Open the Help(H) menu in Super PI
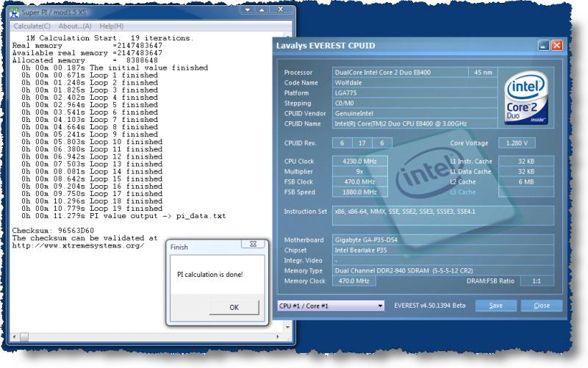The image size is (588, 368). [x=112, y=26]
